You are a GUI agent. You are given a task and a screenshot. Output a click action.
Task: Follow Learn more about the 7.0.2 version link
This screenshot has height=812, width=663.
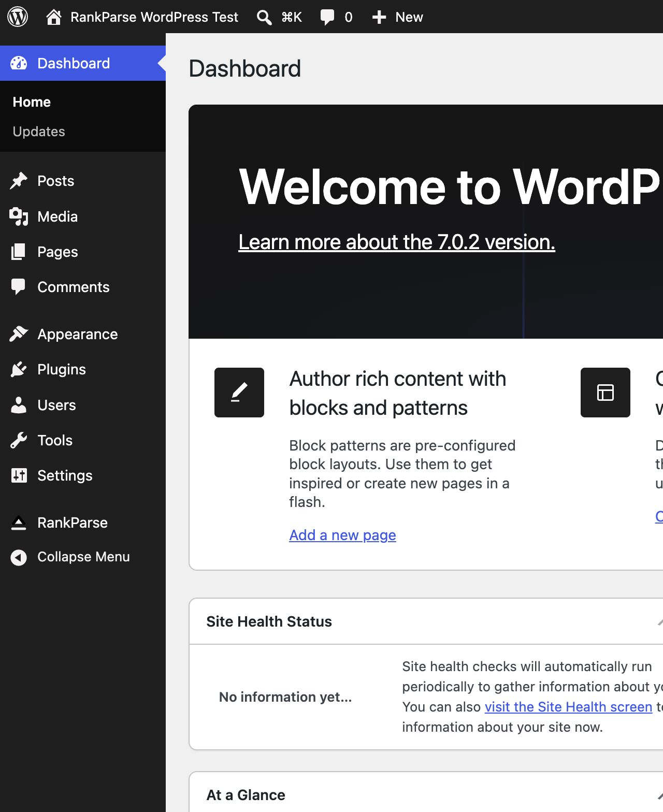(x=397, y=242)
